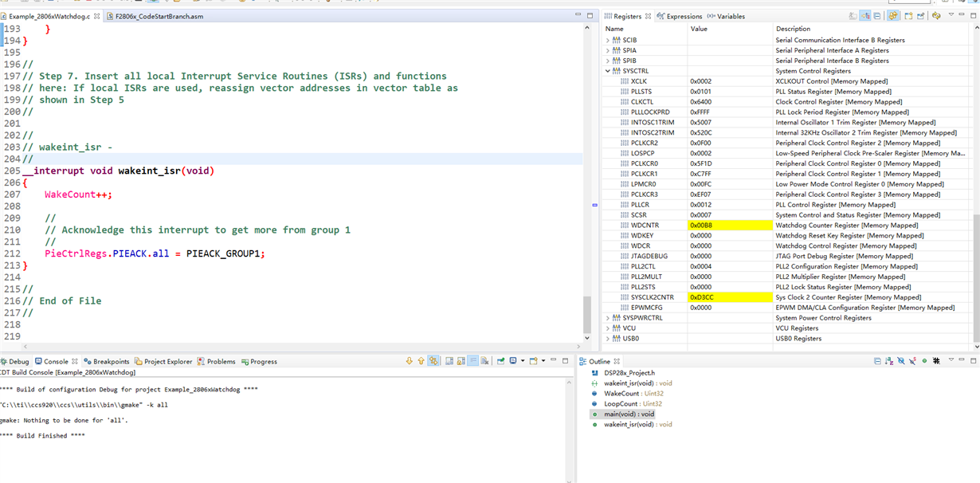Viewport: 980px width, 483px height.
Task: Toggle Hide Static Members in Outline toolbar
Action: coord(911,361)
